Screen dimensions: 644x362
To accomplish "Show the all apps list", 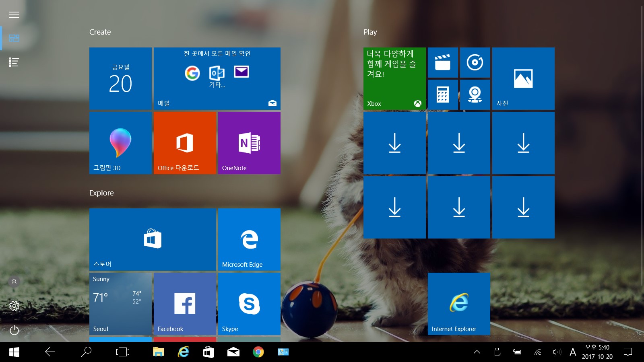I will (14, 62).
